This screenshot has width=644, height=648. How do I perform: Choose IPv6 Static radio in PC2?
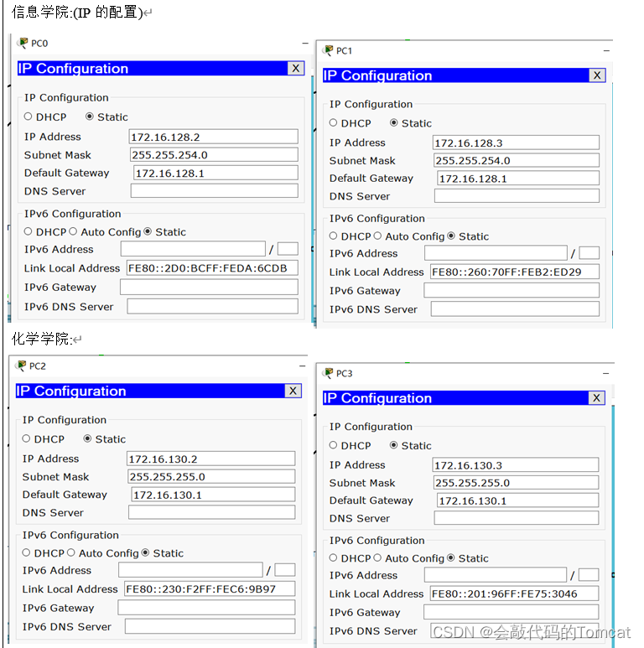(x=145, y=552)
